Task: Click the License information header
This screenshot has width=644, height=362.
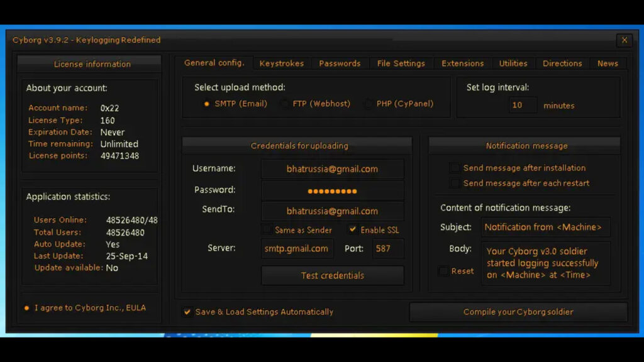Action: click(89, 64)
